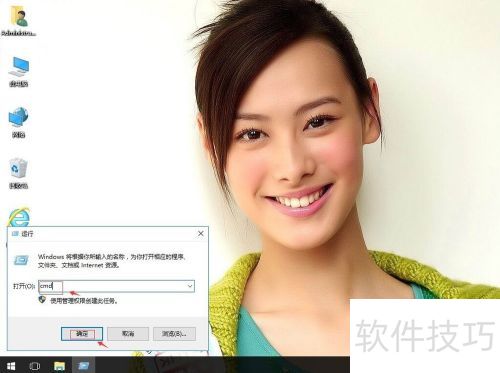The image size is (500, 373).
Task: Click the admin shield icon below input
Action: [x=42, y=300]
